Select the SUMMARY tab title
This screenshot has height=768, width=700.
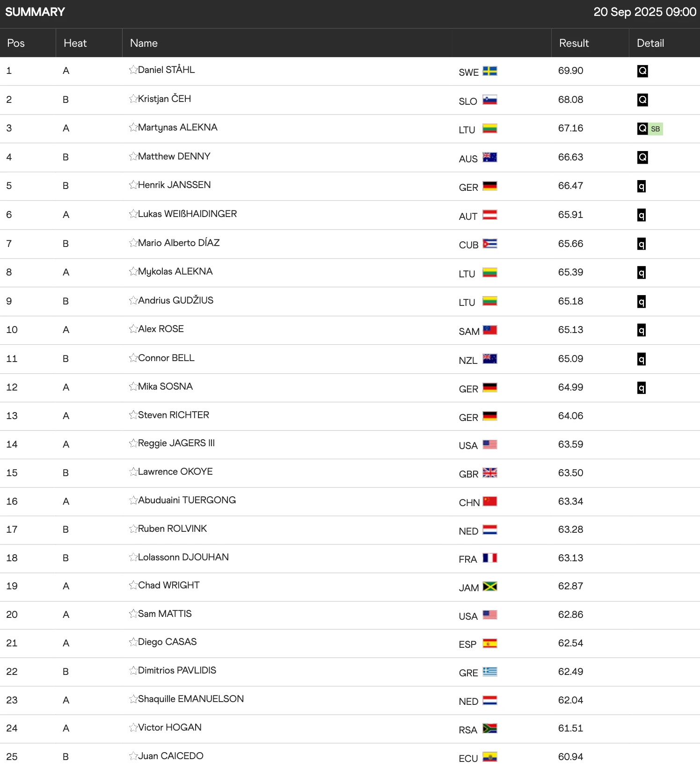click(x=35, y=12)
